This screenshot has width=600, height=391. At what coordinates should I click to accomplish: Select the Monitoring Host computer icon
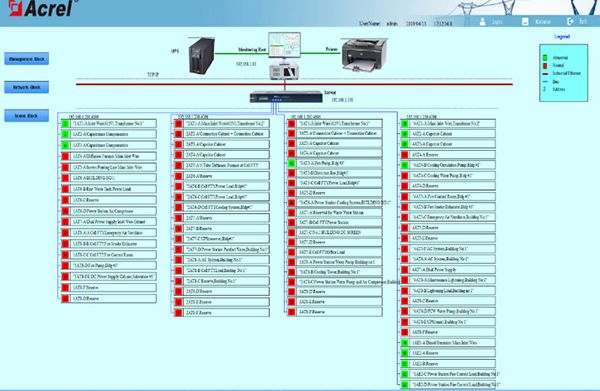[284, 56]
